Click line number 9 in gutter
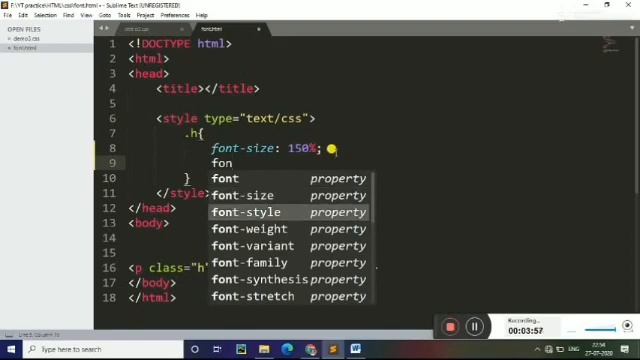 (x=112, y=163)
